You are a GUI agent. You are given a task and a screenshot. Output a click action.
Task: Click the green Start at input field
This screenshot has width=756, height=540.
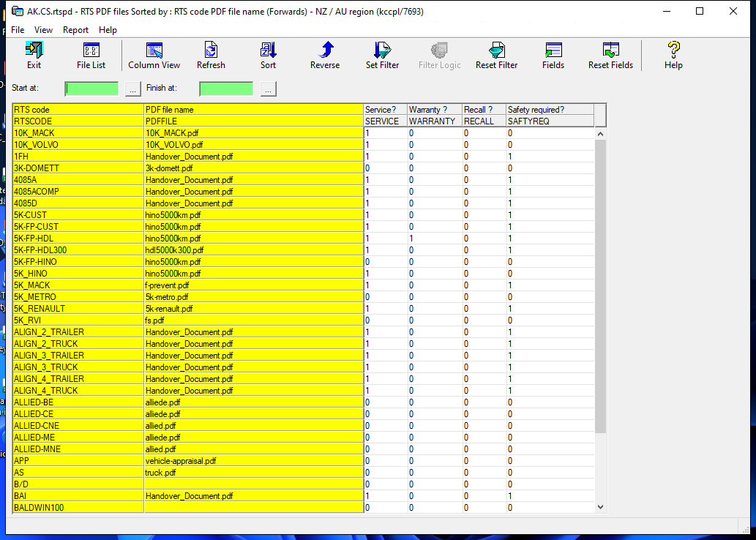(x=92, y=89)
